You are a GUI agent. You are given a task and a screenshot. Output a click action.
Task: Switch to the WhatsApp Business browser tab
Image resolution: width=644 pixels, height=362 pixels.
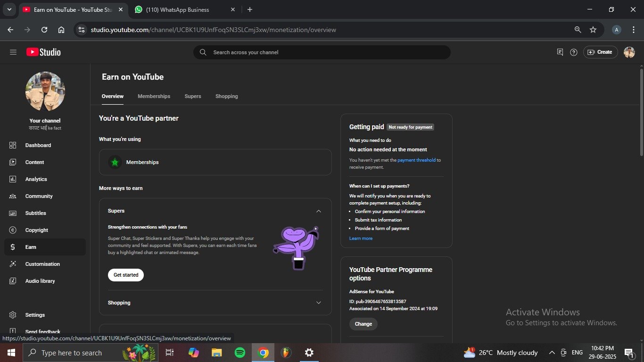coord(185,9)
